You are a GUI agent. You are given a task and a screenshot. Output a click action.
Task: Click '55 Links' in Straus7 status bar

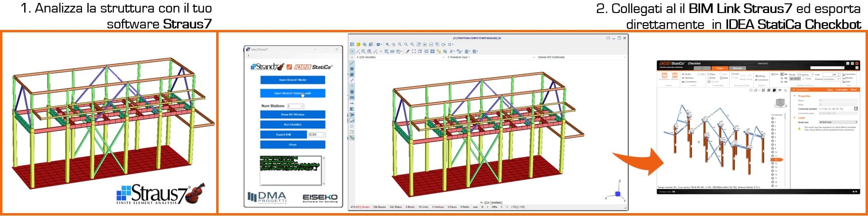click(x=424, y=207)
